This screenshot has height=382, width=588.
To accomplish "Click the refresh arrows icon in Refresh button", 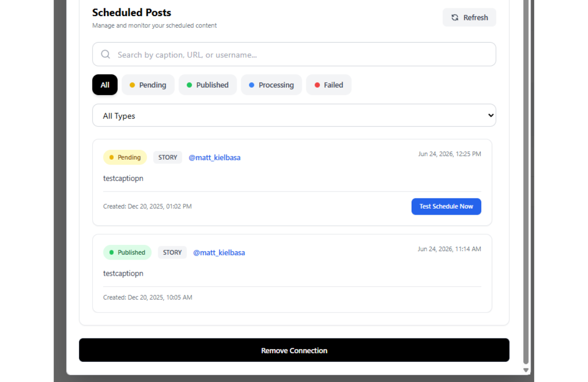I will pyautogui.click(x=455, y=17).
